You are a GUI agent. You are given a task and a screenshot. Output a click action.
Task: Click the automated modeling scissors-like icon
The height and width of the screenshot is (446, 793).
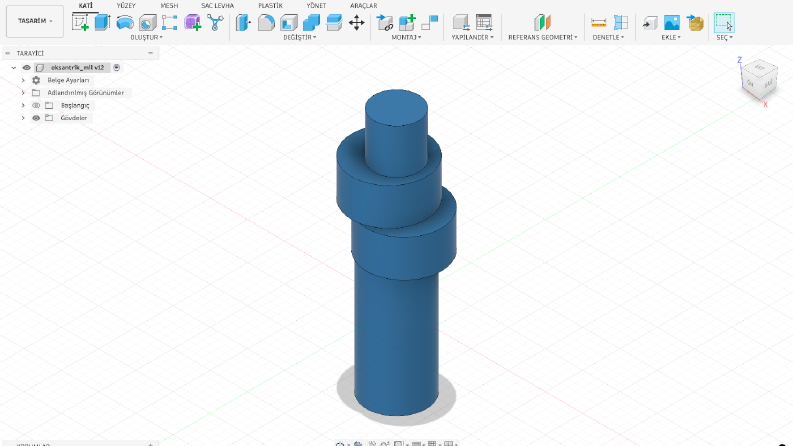(x=215, y=22)
